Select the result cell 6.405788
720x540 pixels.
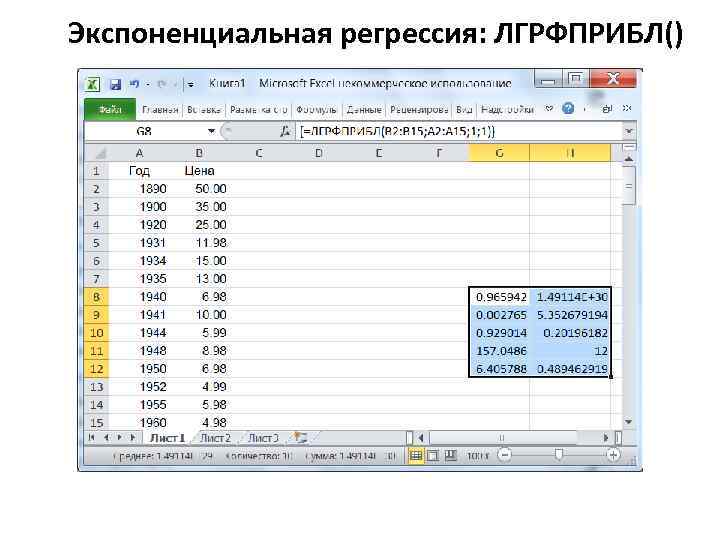point(499,369)
